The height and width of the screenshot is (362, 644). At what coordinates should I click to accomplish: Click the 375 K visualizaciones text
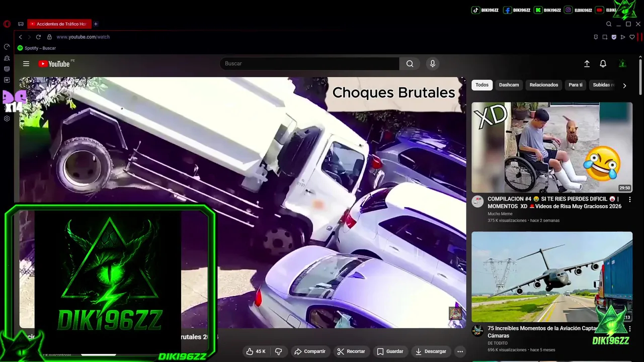point(507,221)
